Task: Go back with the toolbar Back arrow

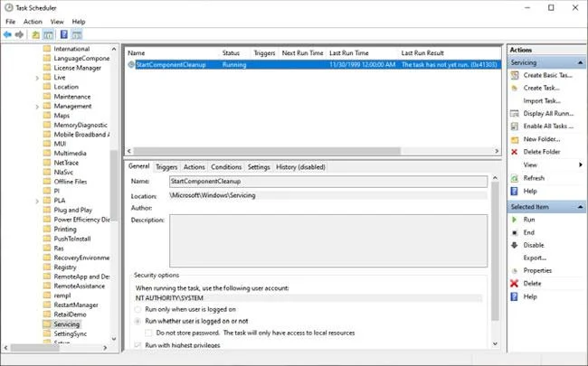Action: click(7, 35)
